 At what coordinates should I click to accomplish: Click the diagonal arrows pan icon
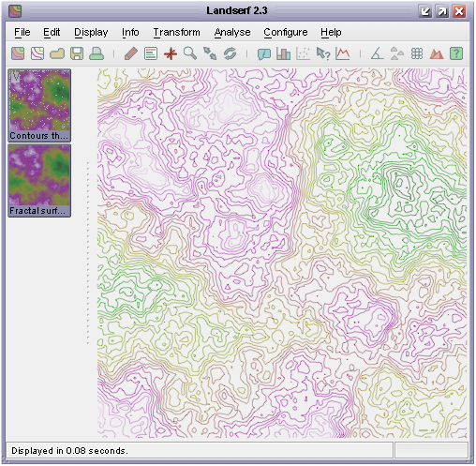[x=210, y=53]
